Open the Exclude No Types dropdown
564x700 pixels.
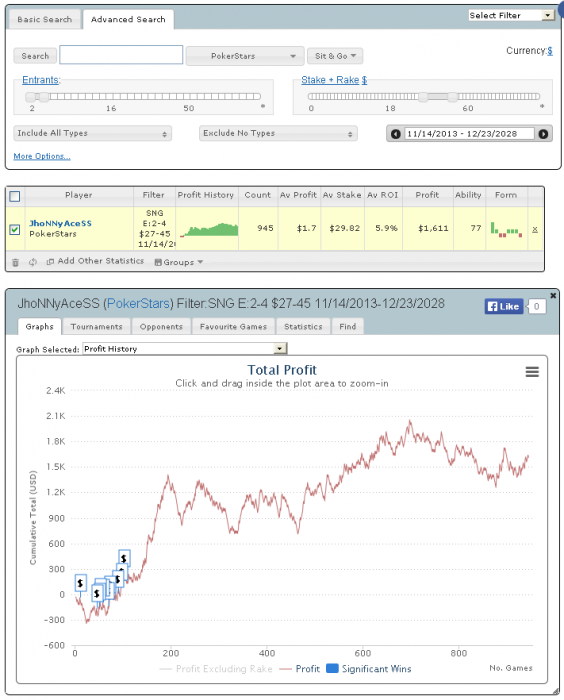point(278,133)
